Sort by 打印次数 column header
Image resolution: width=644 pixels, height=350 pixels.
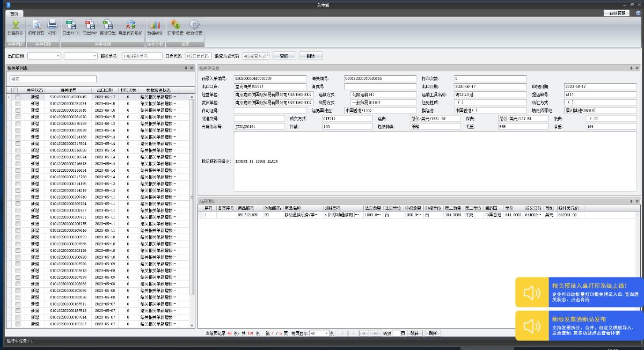128,90
